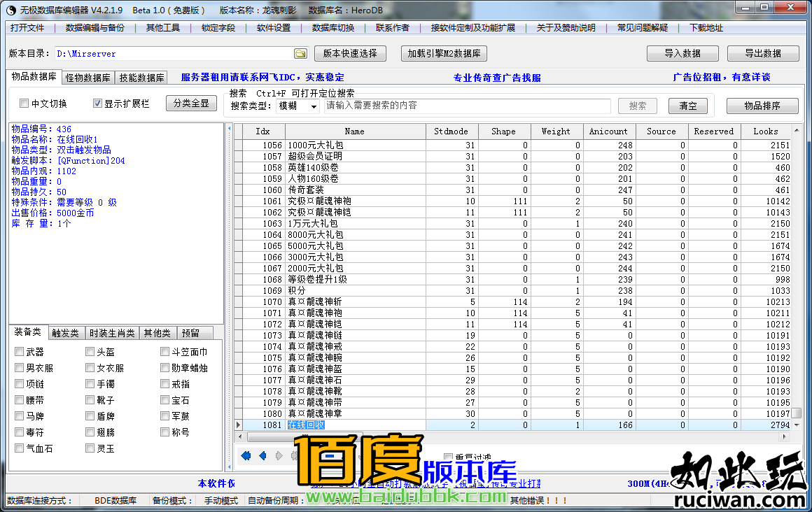The width and height of the screenshot is (812, 512).
Task: Open the 软件设置 menu
Action: (x=273, y=28)
